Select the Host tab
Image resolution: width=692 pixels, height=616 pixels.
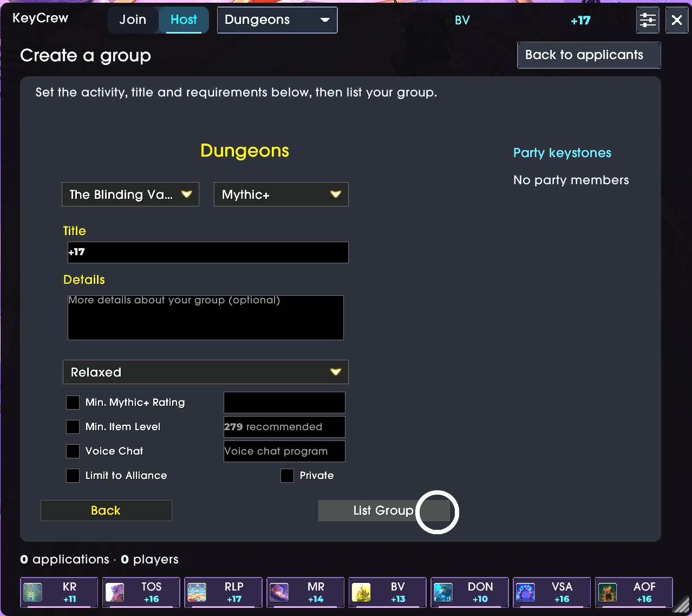coord(184,20)
